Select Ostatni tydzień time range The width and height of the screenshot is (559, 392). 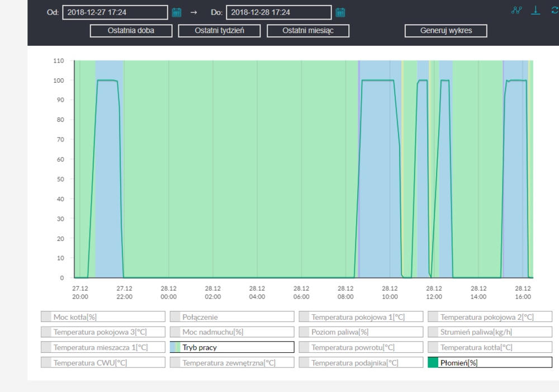click(x=219, y=31)
